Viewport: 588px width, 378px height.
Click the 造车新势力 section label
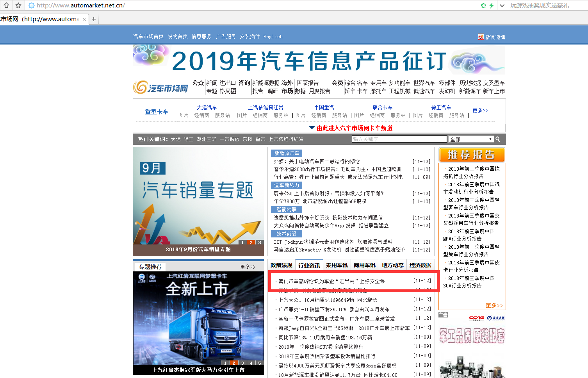(x=287, y=185)
